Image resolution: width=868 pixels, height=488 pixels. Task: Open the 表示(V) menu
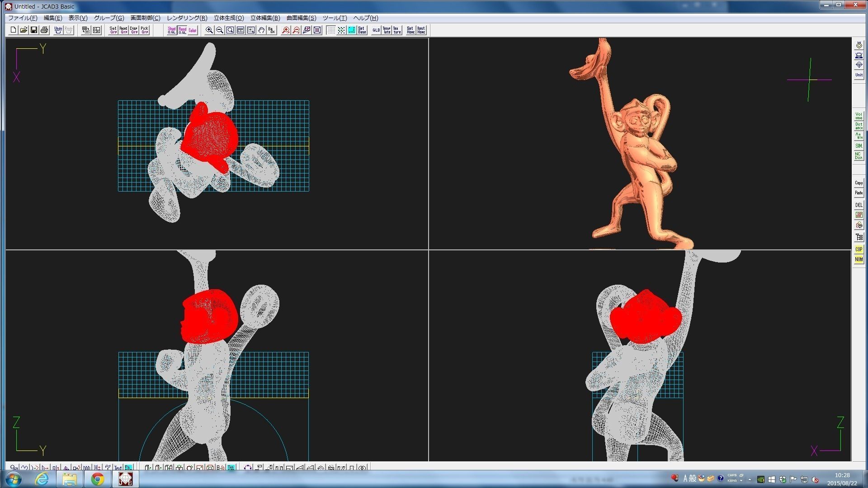(78, 18)
